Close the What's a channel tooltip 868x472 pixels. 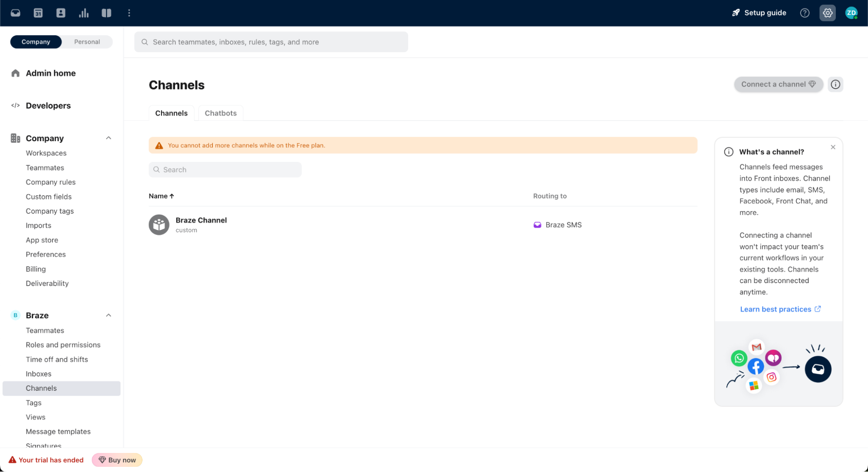(x=832, y=147)
